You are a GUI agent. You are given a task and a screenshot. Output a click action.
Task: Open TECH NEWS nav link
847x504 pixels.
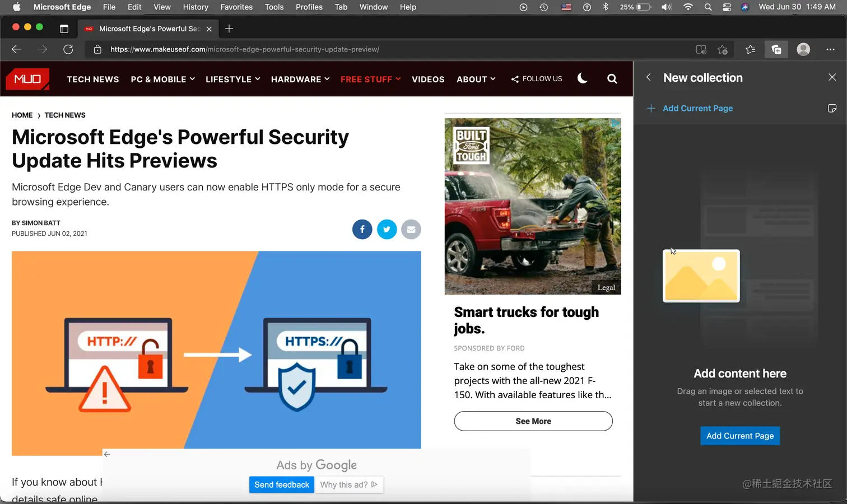point(93,79)
